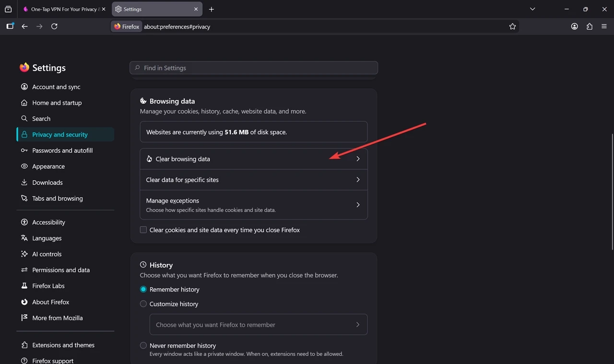Expand the Manage exceptions chevron

(x=358, y=205)
